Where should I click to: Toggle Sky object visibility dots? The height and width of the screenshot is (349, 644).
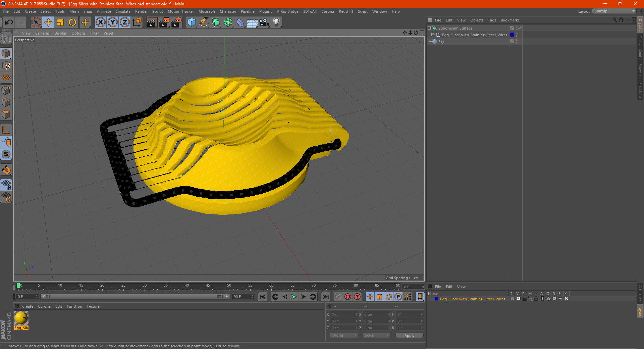(517, 42)
